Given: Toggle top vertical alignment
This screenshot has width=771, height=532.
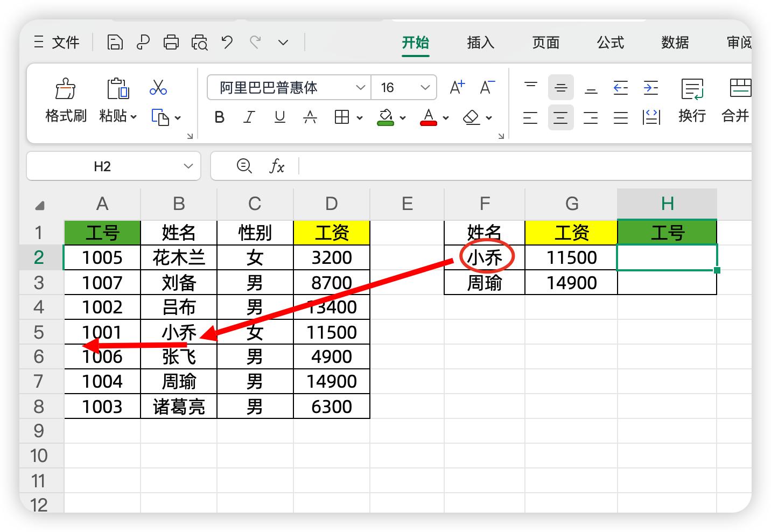Looking at the screenshot, I should pyautogui.click(x=531, y=87).
